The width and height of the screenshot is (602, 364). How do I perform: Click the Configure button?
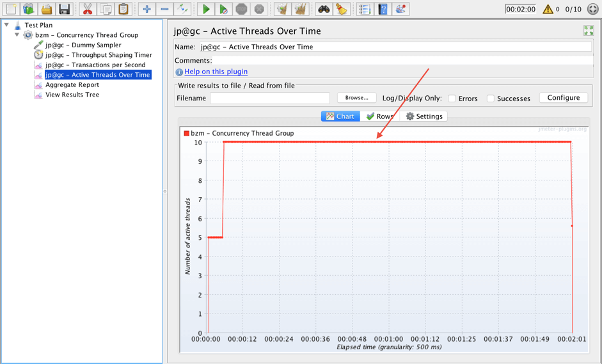564,97
